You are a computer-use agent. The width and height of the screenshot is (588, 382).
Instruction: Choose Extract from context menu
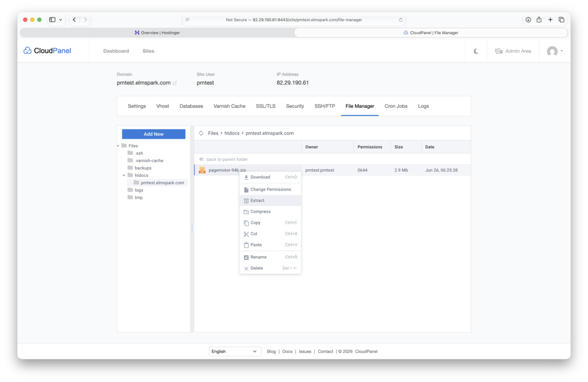270,201
